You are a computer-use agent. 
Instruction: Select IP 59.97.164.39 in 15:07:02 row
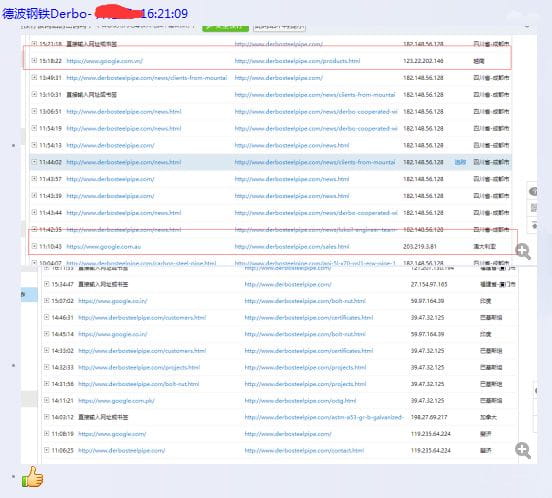(427, 301)
